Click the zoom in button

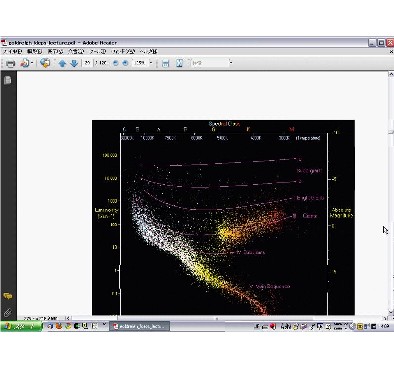click(125, 63)
